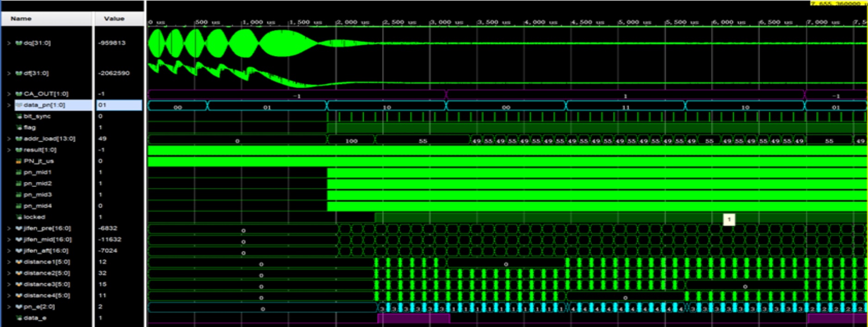Image resolution: width=868 pixels, height=327 pixels.
Task: Click the addr_load[13:0] bus icon
Action: tap(19, 139)
